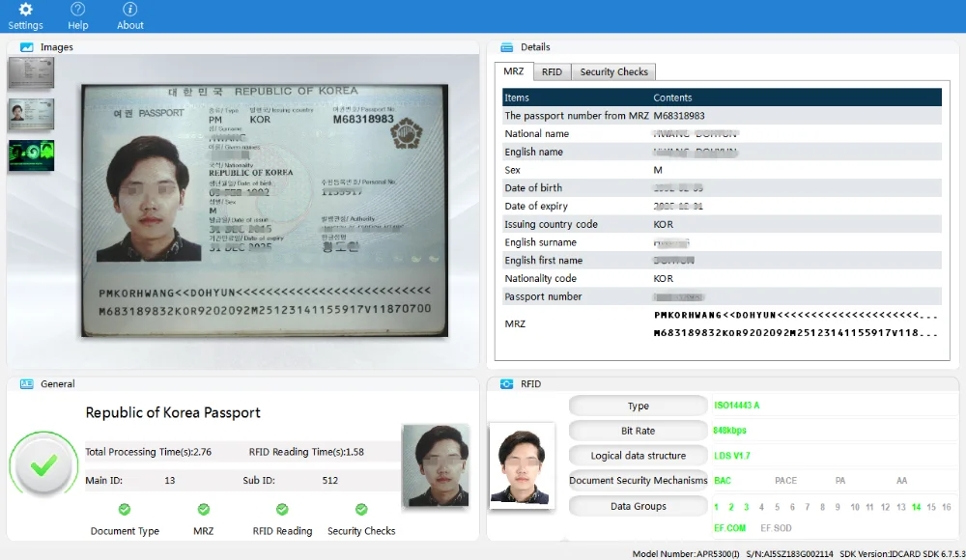Select the MRZ tab

point(514,72)
